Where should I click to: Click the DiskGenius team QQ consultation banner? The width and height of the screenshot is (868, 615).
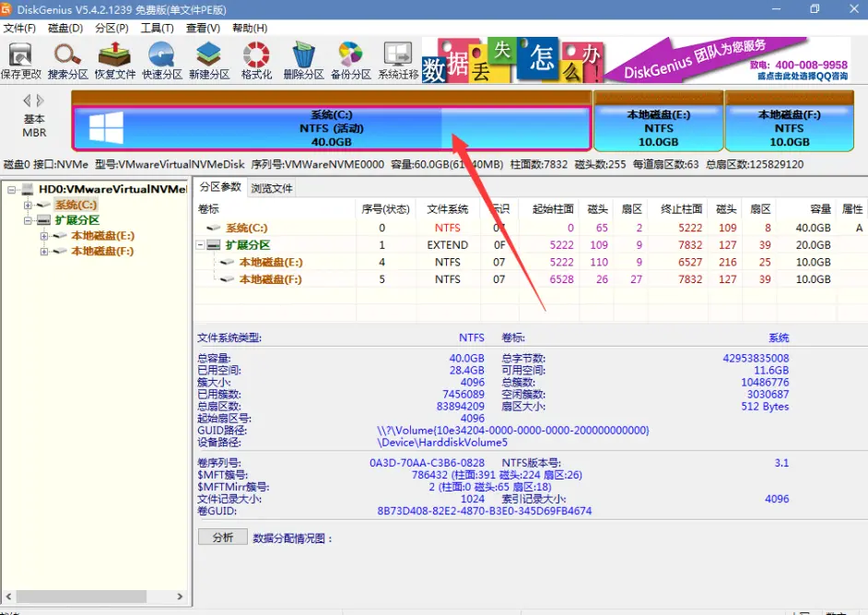[x=727, y=60]
